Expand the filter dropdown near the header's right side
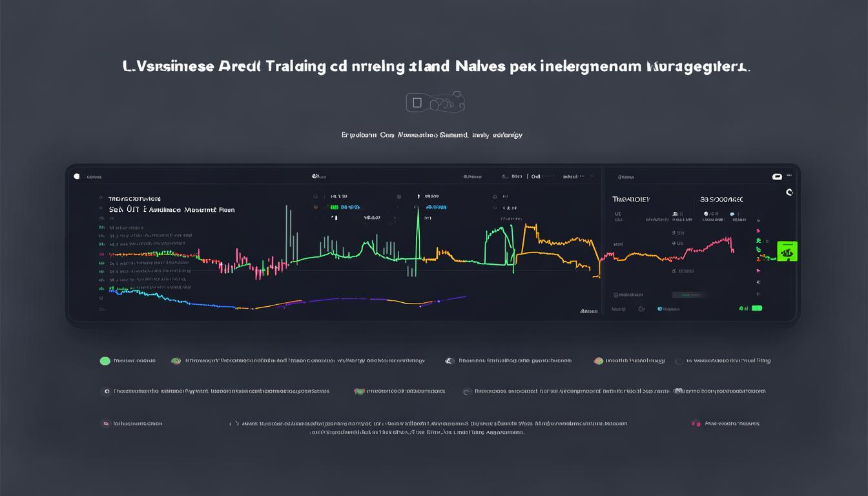The width and height of the screenshot is (868, 496). tap(570, 176)
